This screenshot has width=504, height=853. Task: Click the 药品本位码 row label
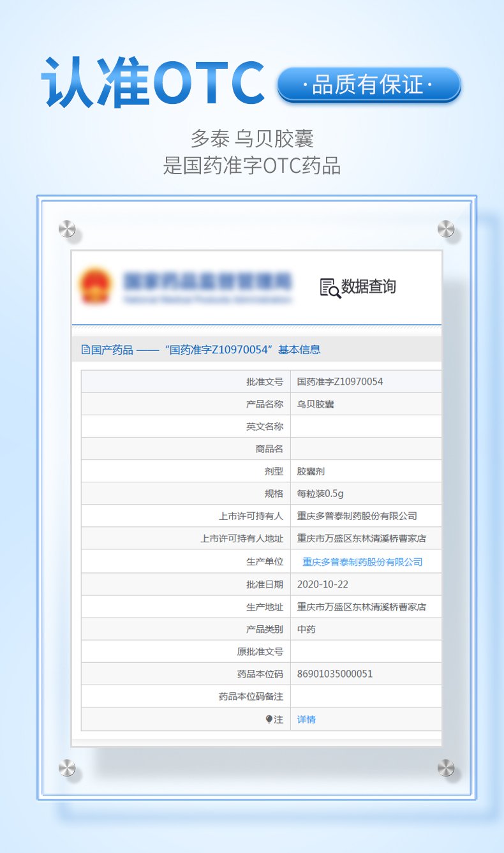tap(260, 674)
